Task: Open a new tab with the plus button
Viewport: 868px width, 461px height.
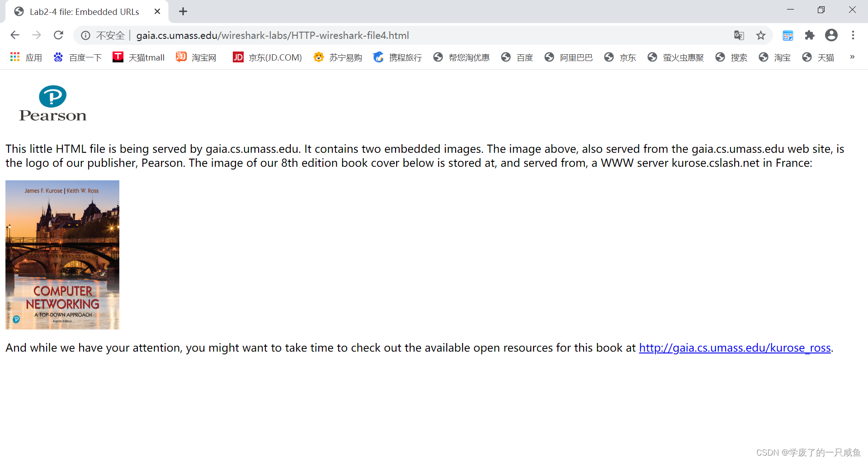Action: pos(183,12)
